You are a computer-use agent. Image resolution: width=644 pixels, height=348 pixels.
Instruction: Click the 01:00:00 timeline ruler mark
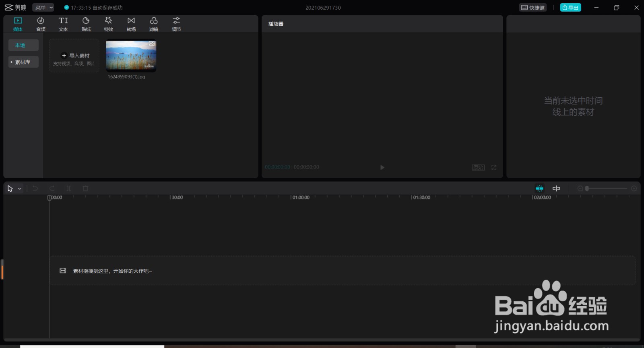(x=301, y=198)
